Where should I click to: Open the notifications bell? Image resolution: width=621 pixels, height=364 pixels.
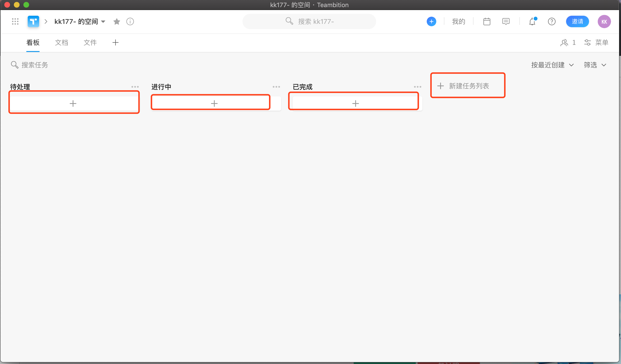tap(532, 22)
